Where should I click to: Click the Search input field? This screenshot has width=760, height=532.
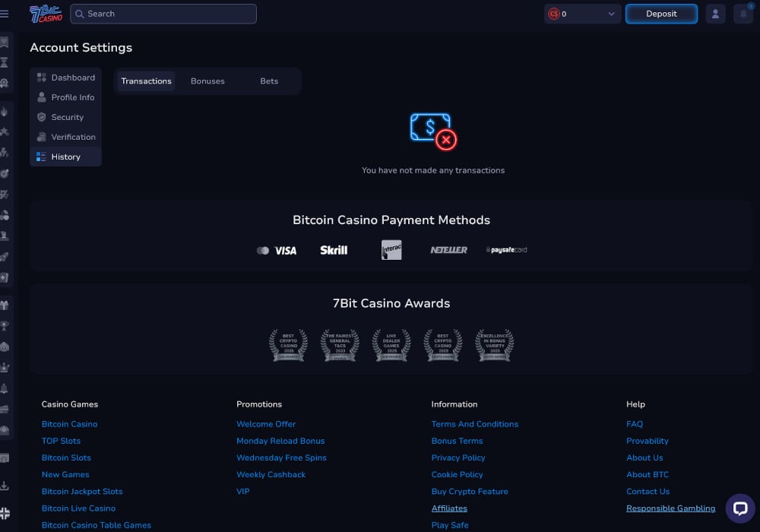163,14
